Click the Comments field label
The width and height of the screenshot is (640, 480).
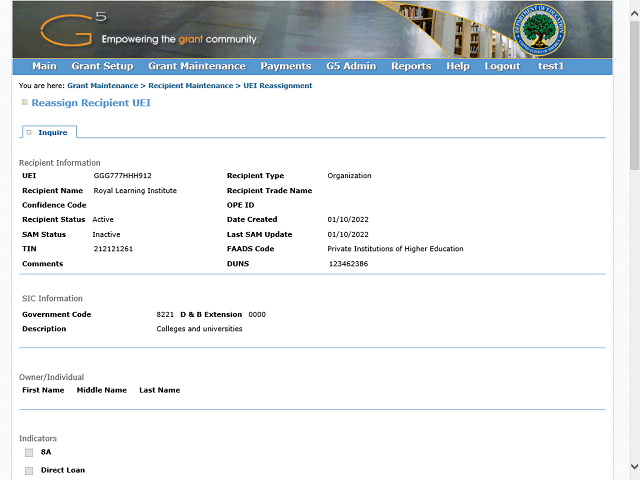click(42, 264)
